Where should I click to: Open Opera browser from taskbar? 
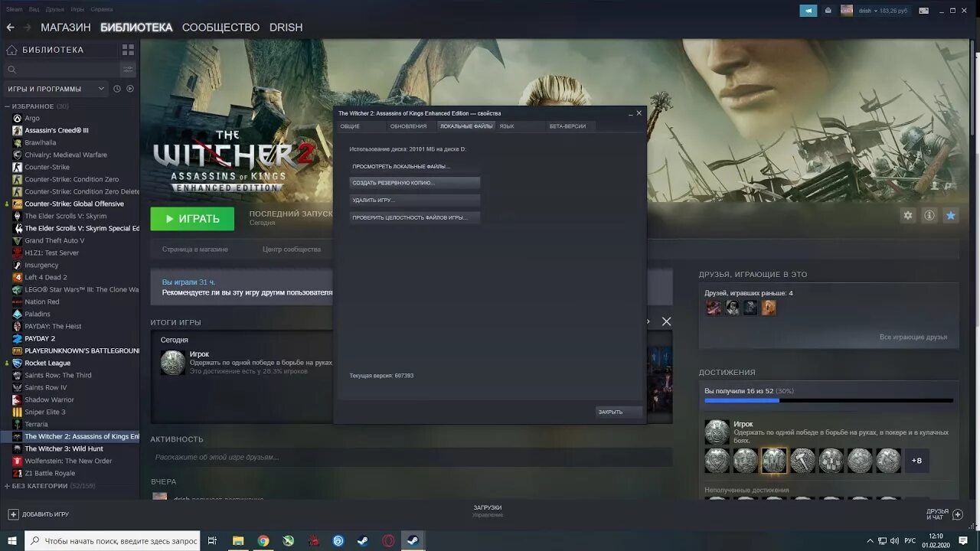click(389, 540)
